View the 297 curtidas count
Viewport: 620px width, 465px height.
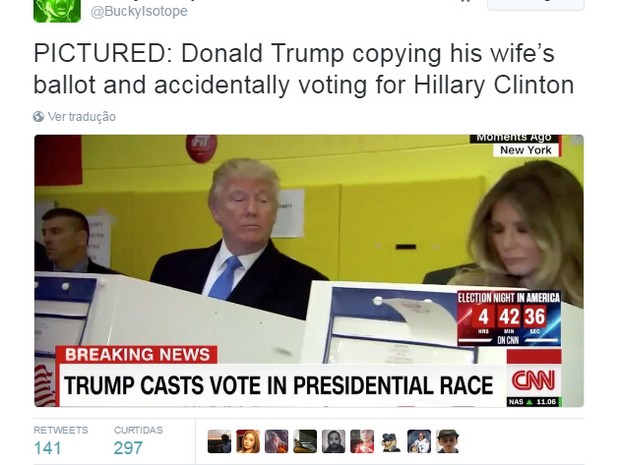click(x=128, y=448)
